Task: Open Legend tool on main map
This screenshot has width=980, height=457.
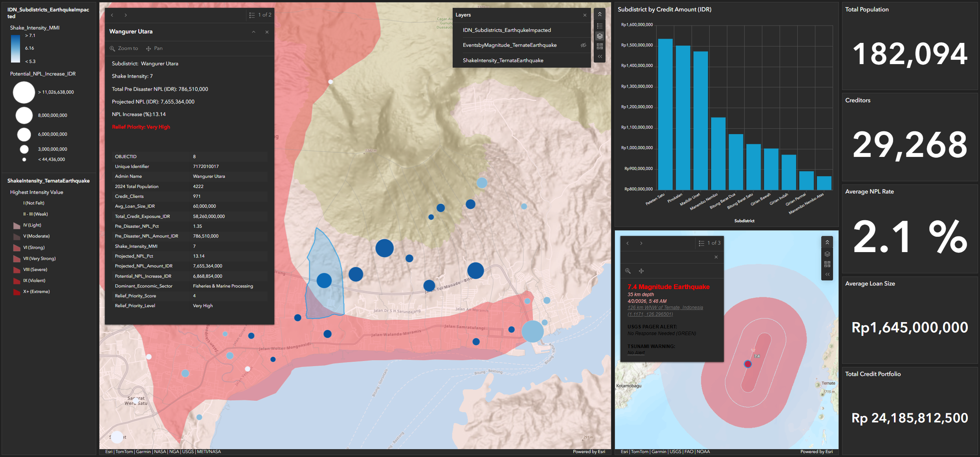Action: (x=600, y=26)
